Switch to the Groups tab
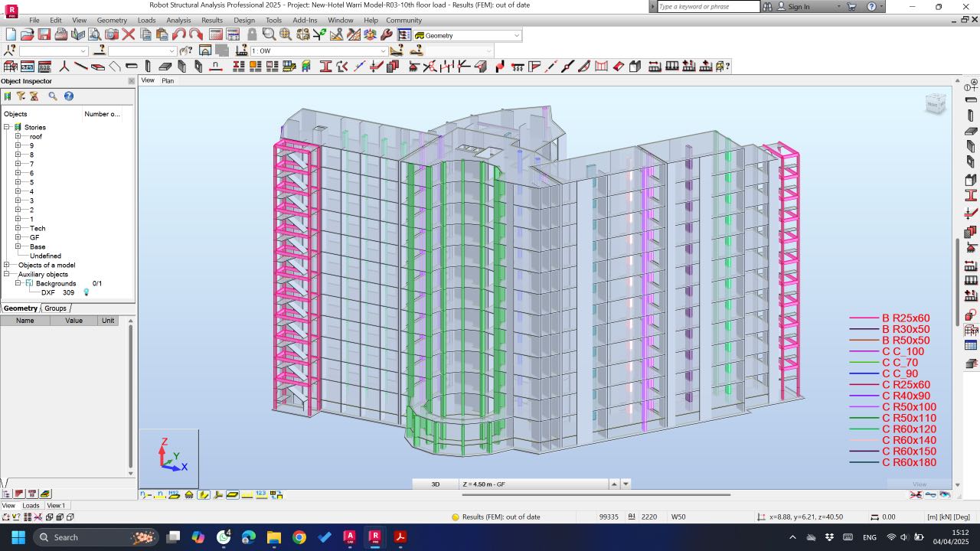 tap(55, 308)
